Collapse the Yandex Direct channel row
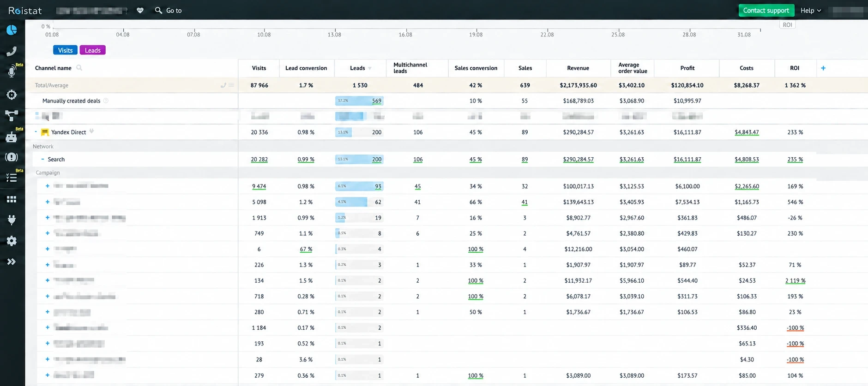The image size is (868, 386). pyautogui.click(x=36, y=131)
